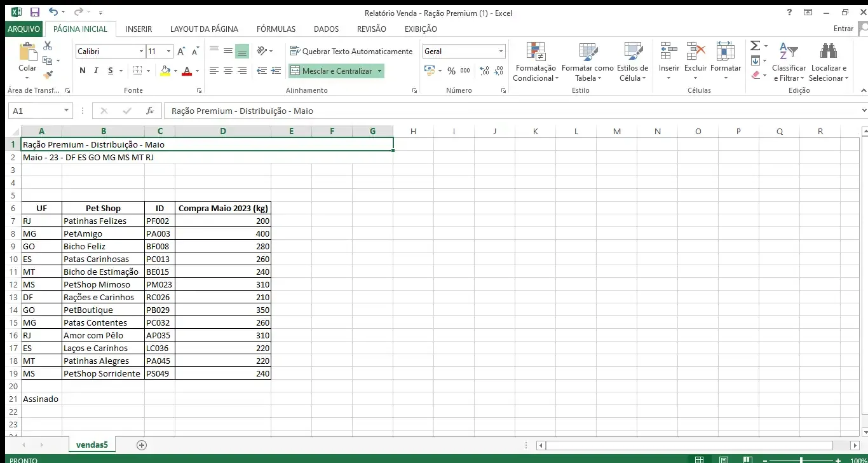Click the accounting currency format icon

[x=429, y=71]
